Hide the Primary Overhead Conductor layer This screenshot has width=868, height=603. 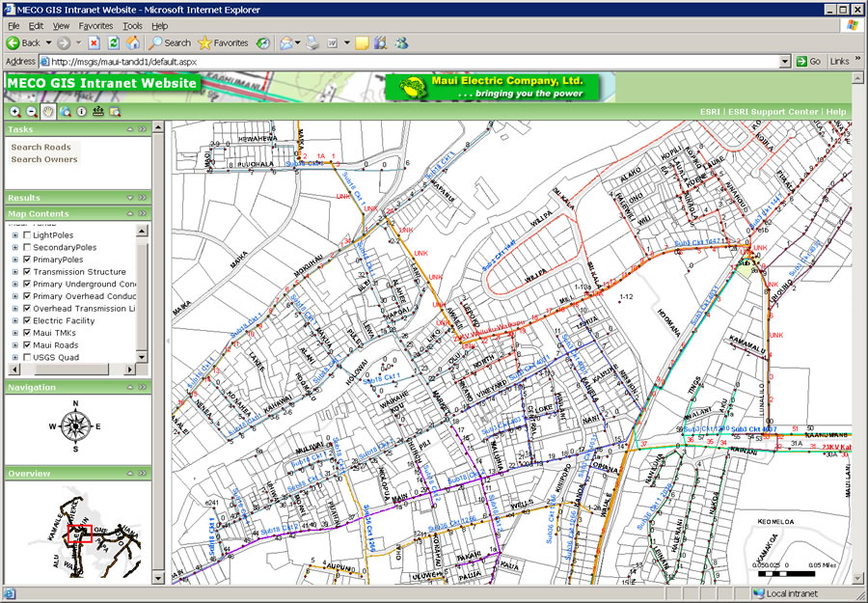[x=27, y=296]
